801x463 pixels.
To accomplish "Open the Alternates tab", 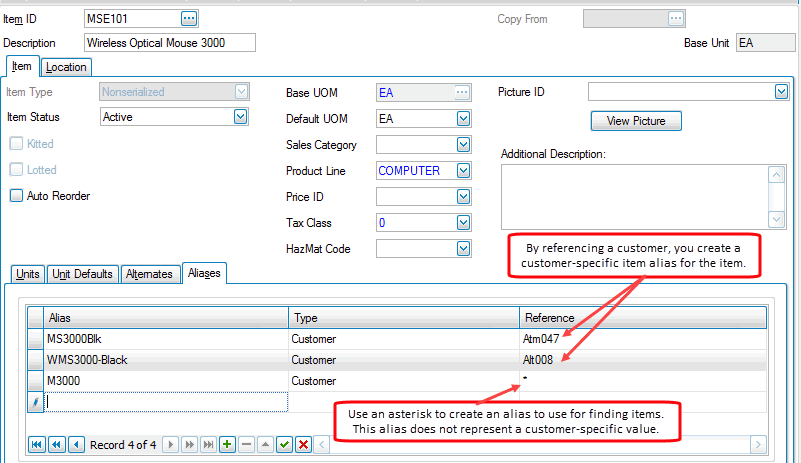I will point(149,274).
